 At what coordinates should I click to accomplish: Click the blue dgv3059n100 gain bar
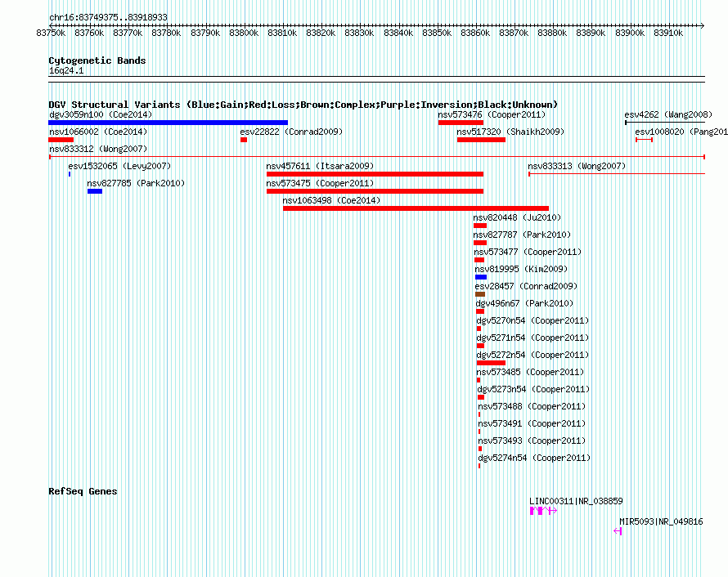click(x=168, y=123)
